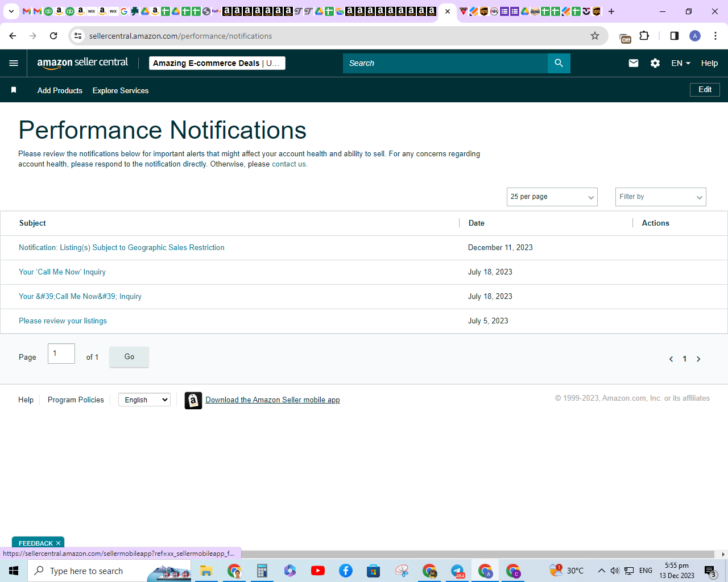Open a new browser tab with the plus
Screen dimensions: 728x582
[x=611, y=11]
